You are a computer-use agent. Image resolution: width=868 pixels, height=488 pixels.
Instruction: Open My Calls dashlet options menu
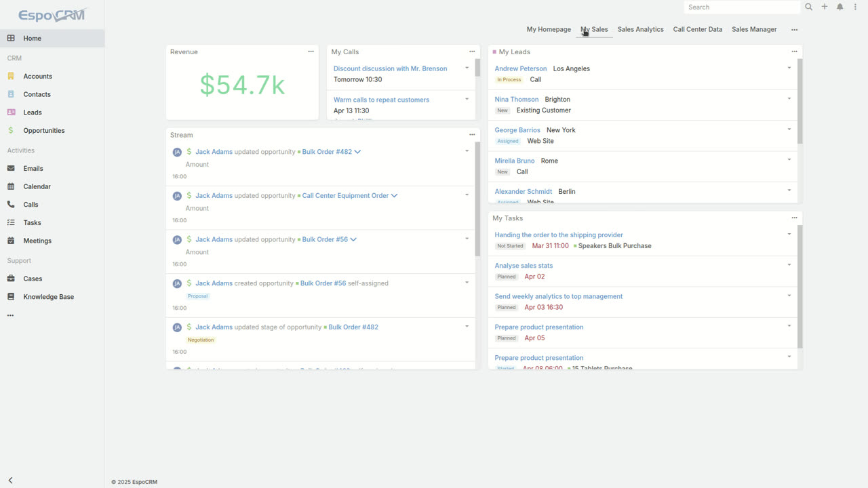(472, 52)
